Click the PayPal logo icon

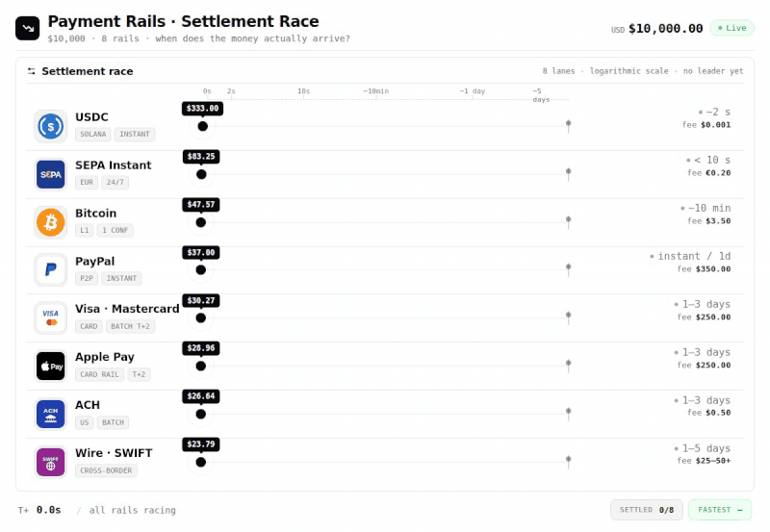click(x=51, y=270)
